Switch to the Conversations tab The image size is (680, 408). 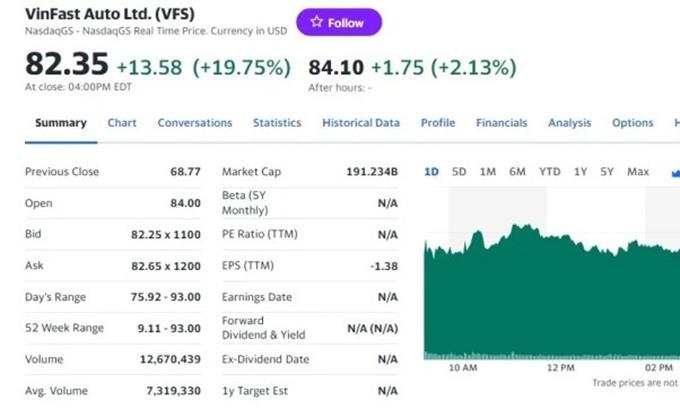tap(195, 123)
